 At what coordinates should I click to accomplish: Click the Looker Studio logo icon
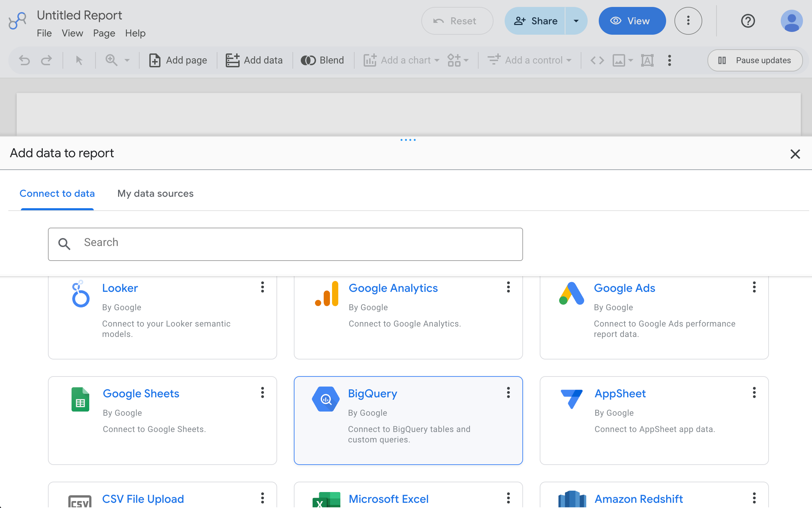[17, 21]
